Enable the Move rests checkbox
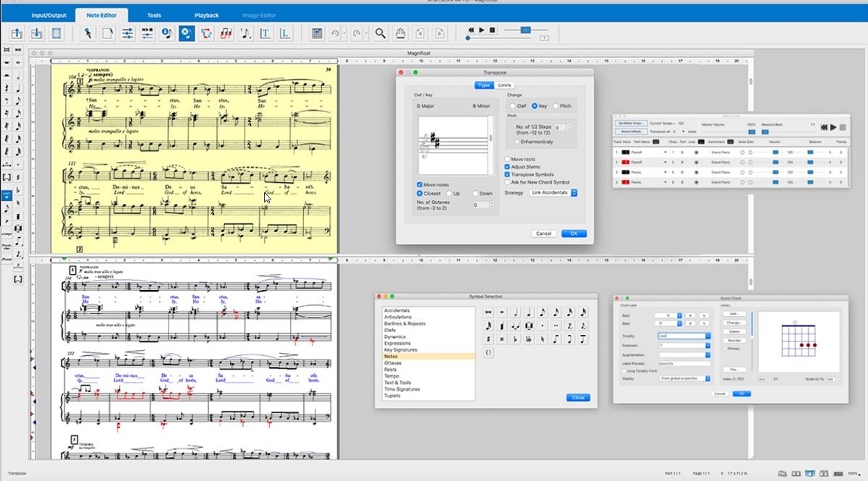Image resolution: width=868 pixels, height=481 pixels. tap(506, 159)
